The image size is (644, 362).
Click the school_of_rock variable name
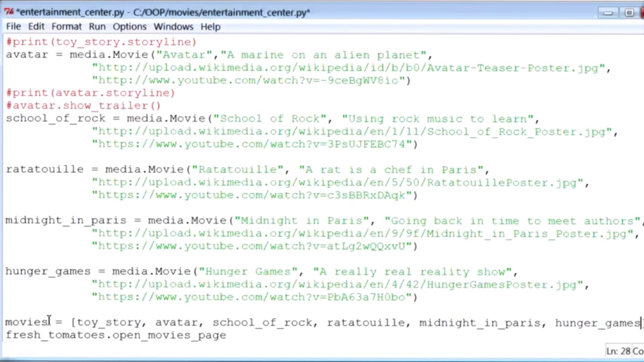pos(56,118)
